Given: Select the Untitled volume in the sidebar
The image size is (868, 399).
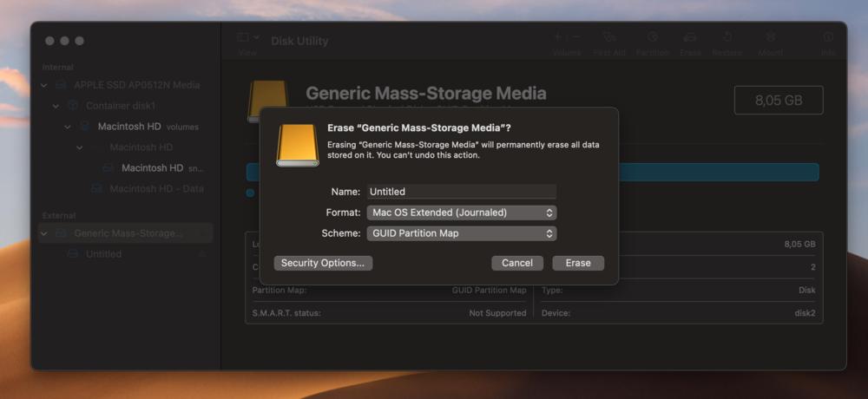Looking at the screenshot, I should pyautogui.click(x=103, y=254).
